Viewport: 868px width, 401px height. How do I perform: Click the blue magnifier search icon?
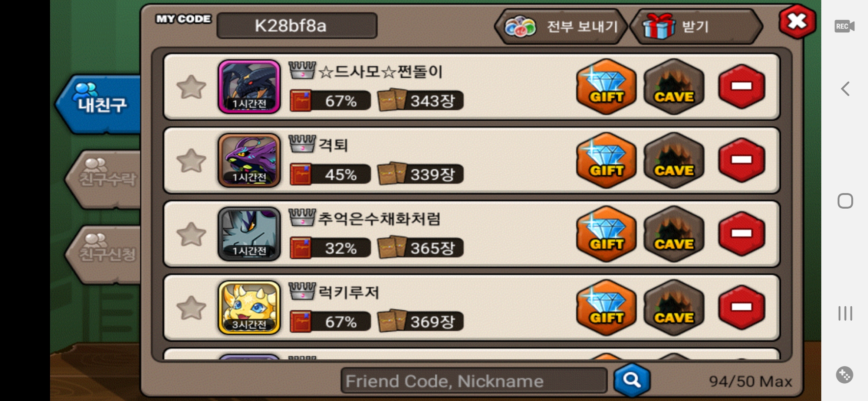pos(631,380)
